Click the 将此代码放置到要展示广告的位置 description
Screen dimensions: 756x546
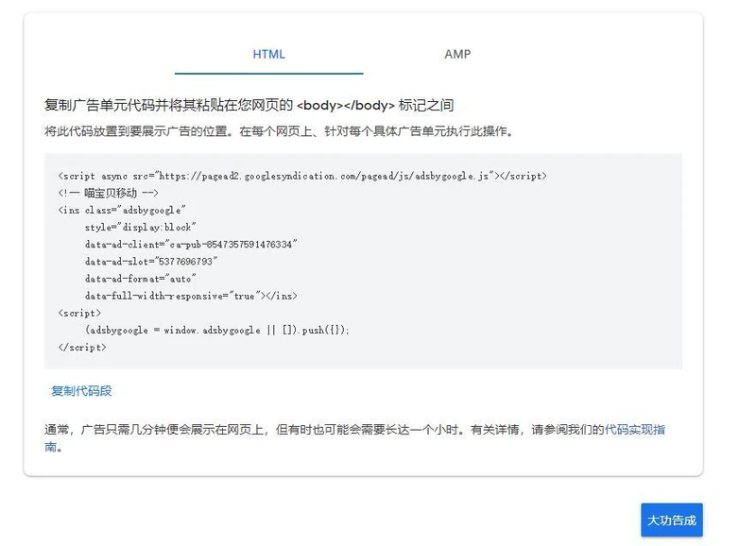pos(278,131)
